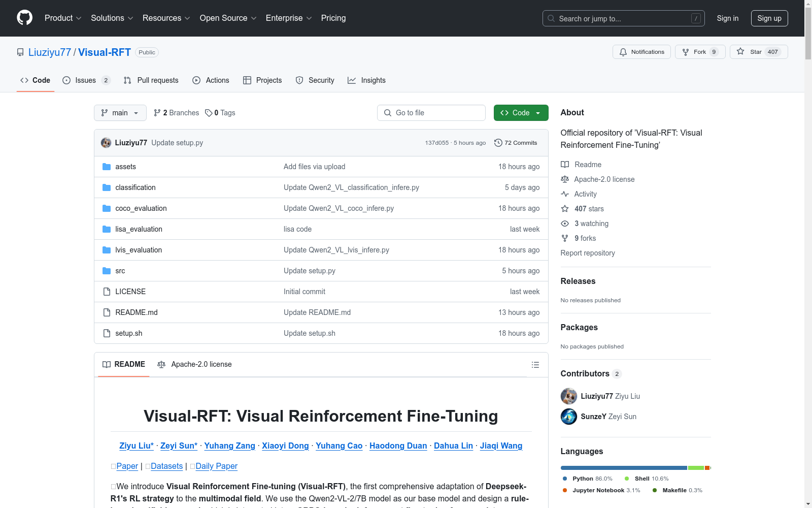Viewport: 812px width, 508px height.
Task: Open the Yuhang Zang author link
Action: click(229, 446)
